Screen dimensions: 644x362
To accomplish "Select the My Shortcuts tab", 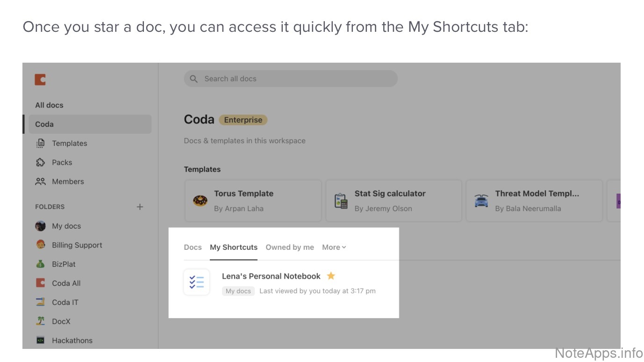I will click(x=234, y=247).
